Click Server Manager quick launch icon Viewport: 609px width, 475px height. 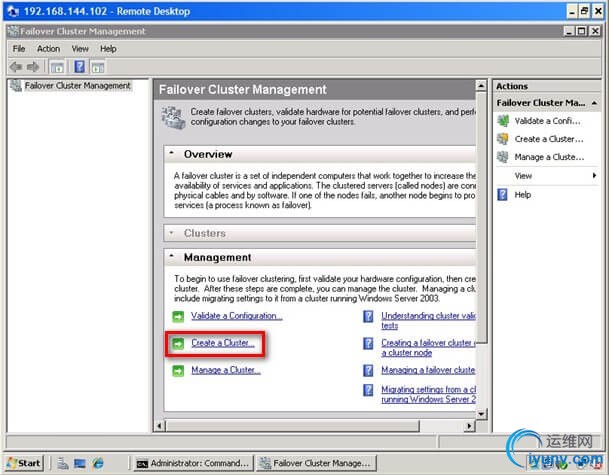tap(63, 463)
